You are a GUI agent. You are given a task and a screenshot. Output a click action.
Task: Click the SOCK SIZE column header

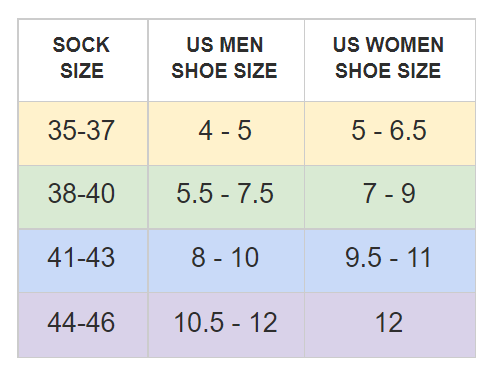83,60
